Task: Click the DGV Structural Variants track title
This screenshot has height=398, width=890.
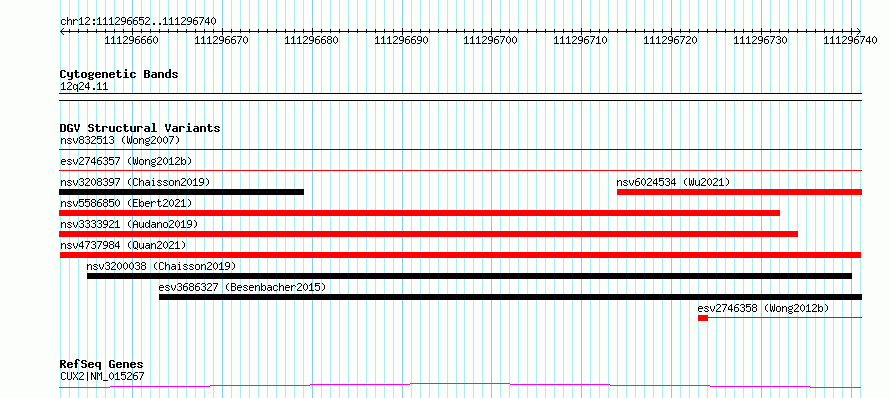Action: click(140, 128)
